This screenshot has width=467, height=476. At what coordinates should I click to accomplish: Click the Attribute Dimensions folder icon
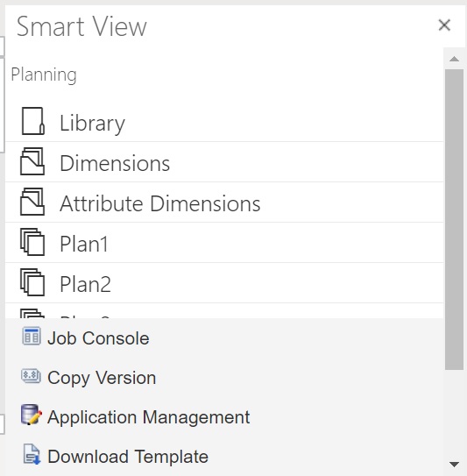(x=32, y=202)
